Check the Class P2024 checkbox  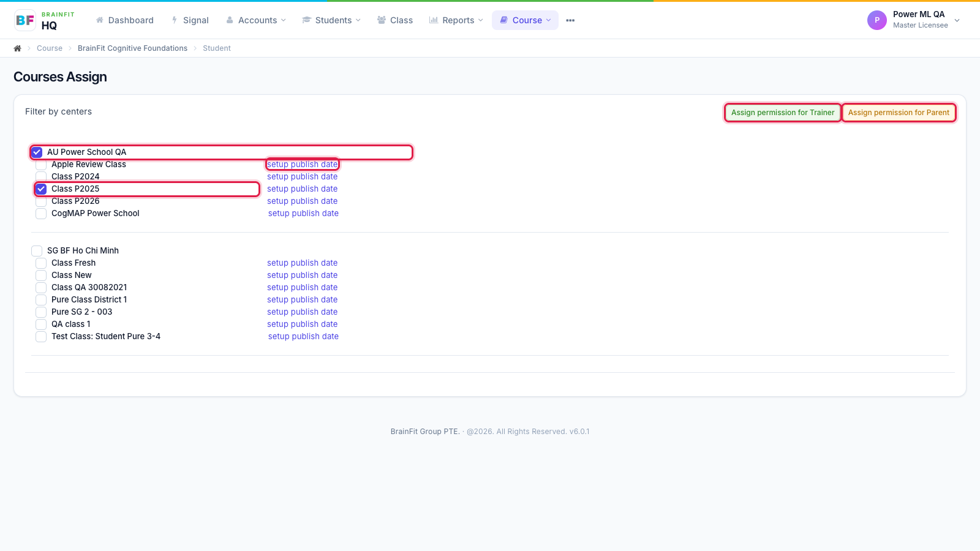pyautogui.click(x=41, y=177)
